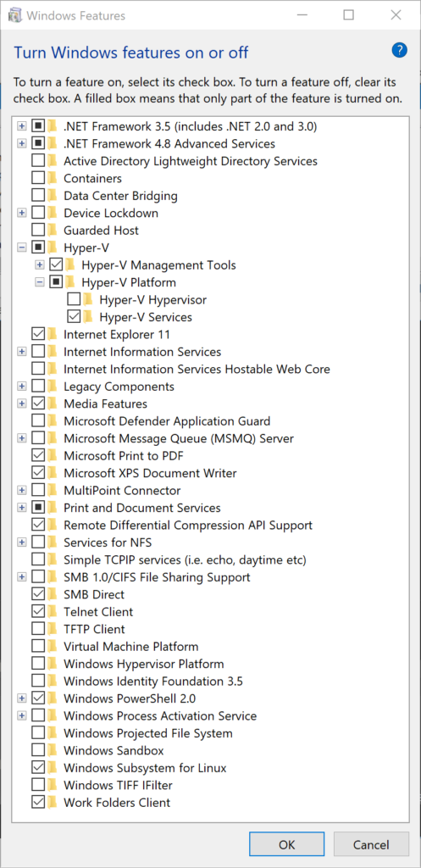421x868 pixels.
Task: Click the folder icon beside Guarded Host
Action: tap(53, 231)
